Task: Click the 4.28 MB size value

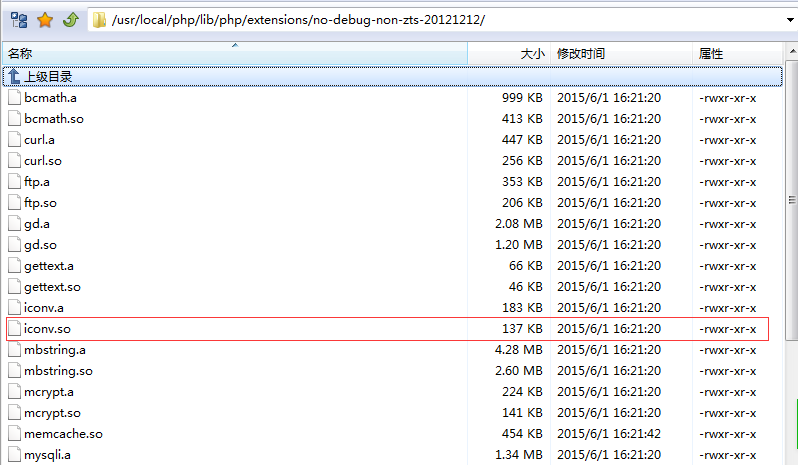Action: tap(519, 350)
